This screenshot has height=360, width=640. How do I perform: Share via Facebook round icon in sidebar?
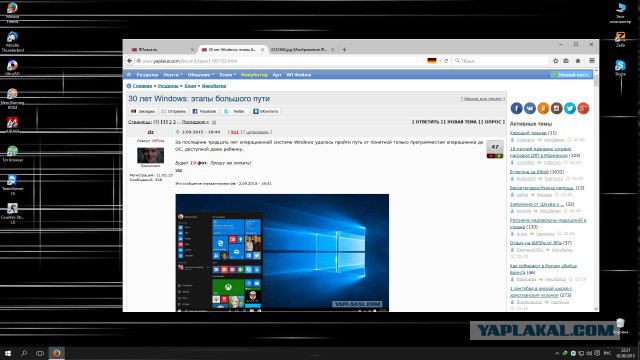pos(516,108)
